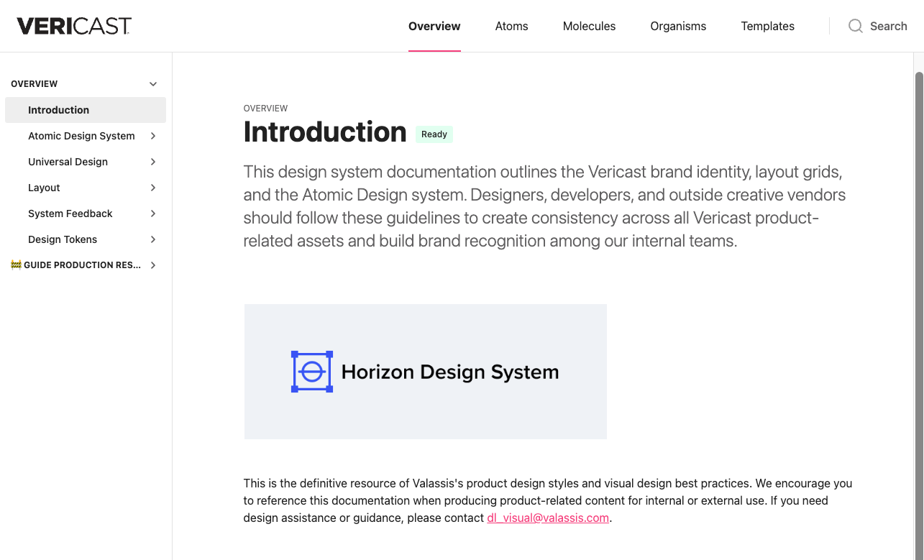Open Guide Production Res… section label
The width and height of the screenshot is (924, 560).
(82, 265)
